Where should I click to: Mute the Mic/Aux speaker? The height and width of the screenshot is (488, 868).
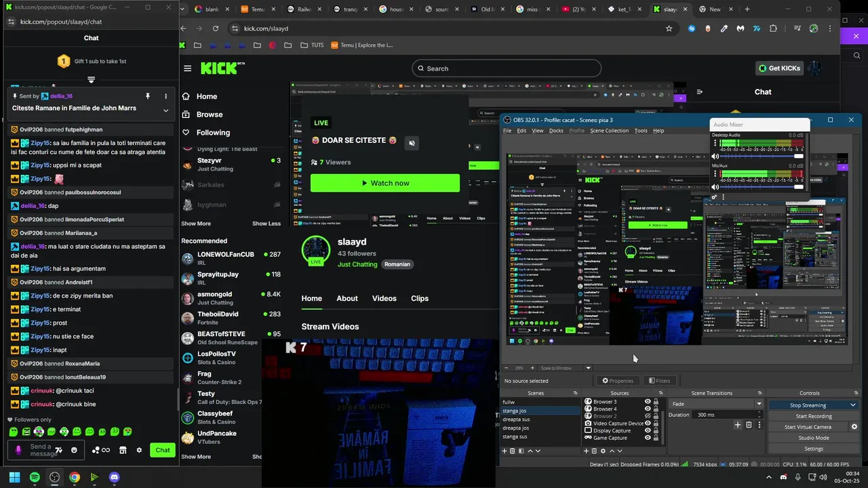point(715,187)
